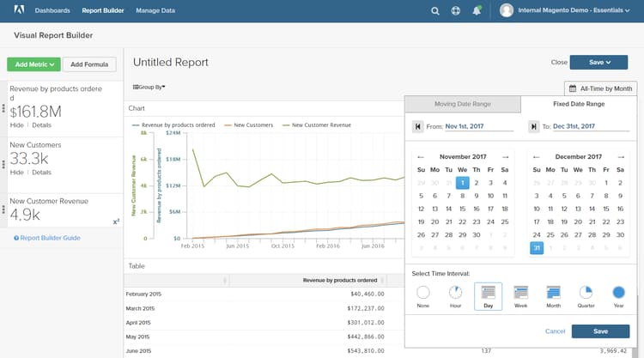The height and width of the screenshot is (358, 644).
Task: Open the notifications bell
Action: point(477,11)
